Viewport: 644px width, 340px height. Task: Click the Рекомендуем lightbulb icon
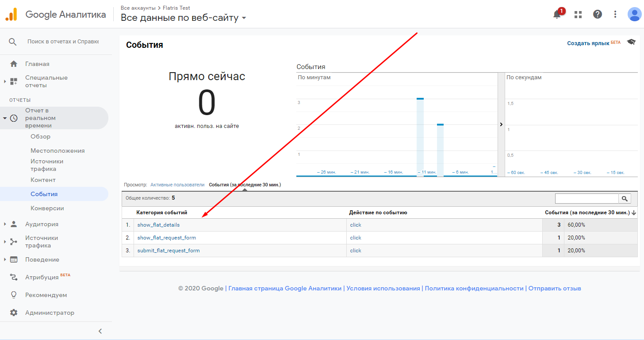coord(14,295)
